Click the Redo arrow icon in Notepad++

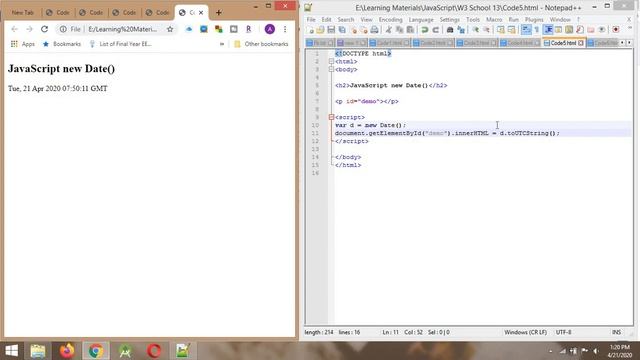pos(436,30)
